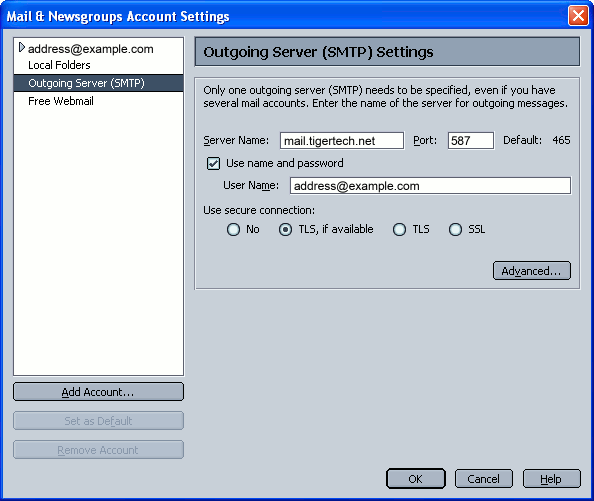This screenshot has width=594, height=501.
Task: Dismiss dialog with Cancel button
Action: 484,479
